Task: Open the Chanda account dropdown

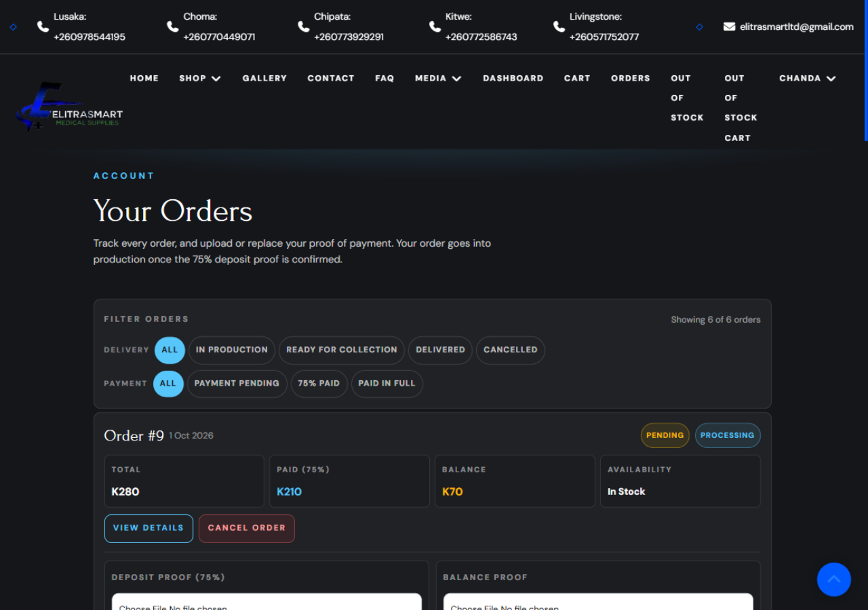Action: (807, 78)
